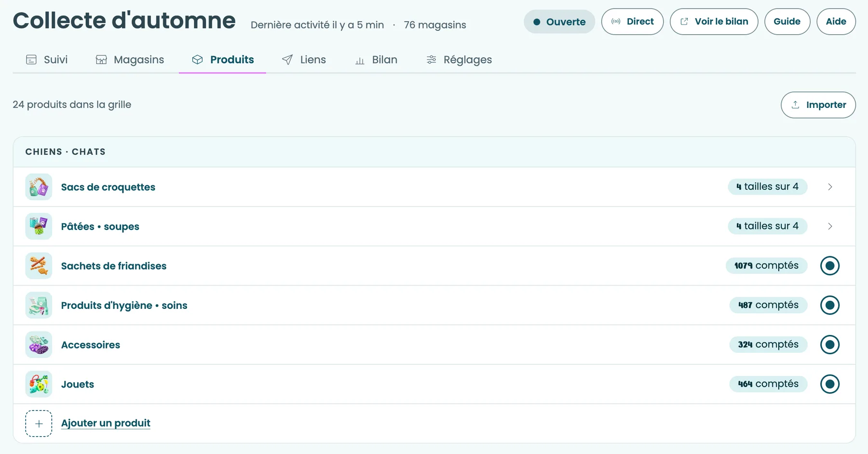Click the Accessoires product name
The image size is (868, 454).
click(x=91, y=345)
